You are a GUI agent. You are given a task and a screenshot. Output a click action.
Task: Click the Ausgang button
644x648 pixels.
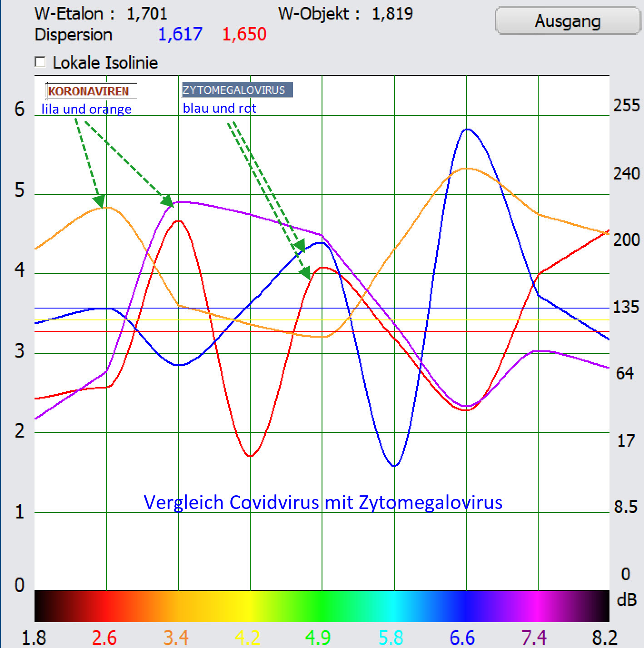(x=567, y=21)
